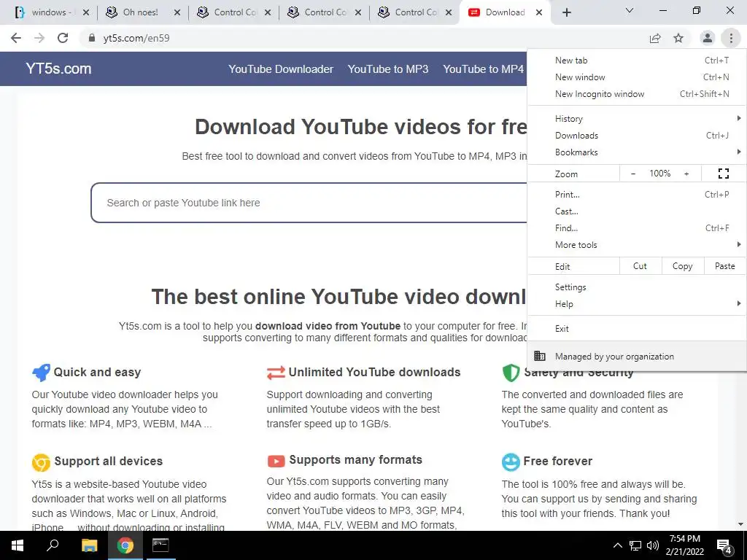The height and width of the screenshot is (560, 747).
Task: Decrease zoom with the minus button
Action: point(632,174)
